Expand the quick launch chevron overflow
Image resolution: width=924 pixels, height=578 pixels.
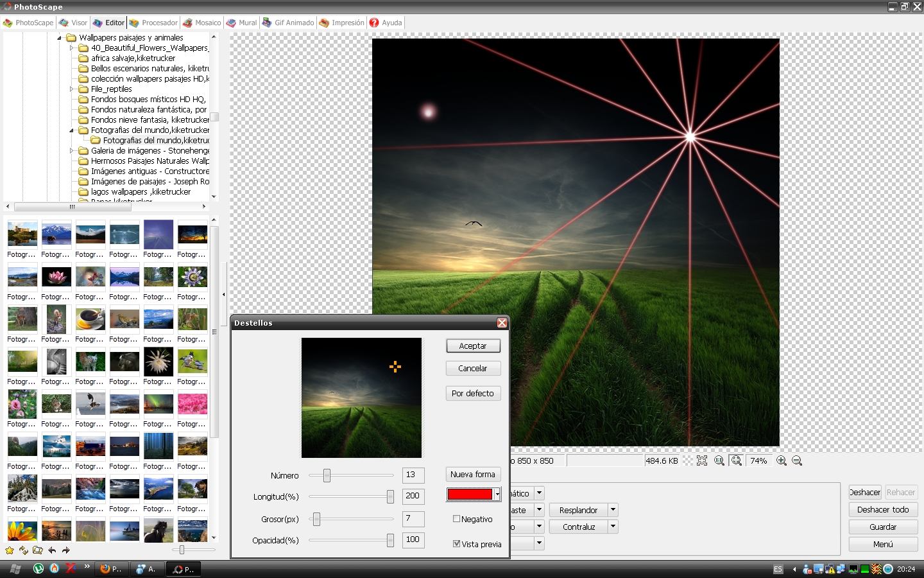click(x=87, y=566)
